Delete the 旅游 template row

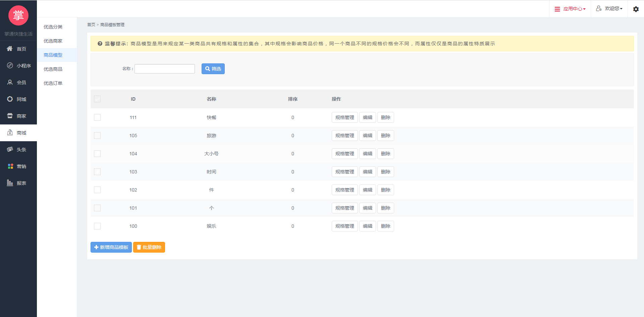tap(385, 136)
